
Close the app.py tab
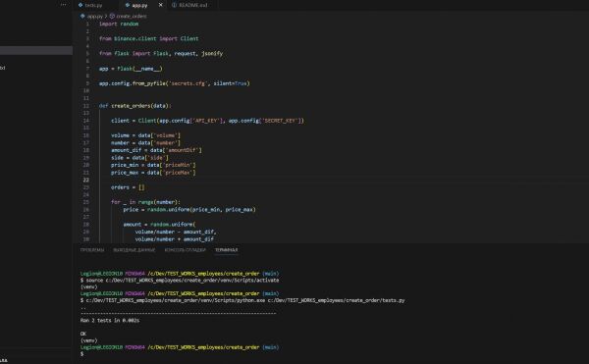tap(161, 5)
